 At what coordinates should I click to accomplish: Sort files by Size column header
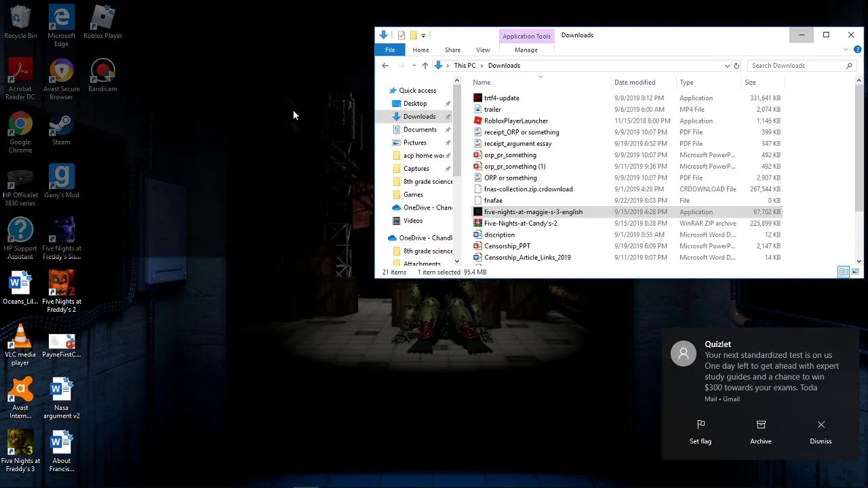coord(763,83)
